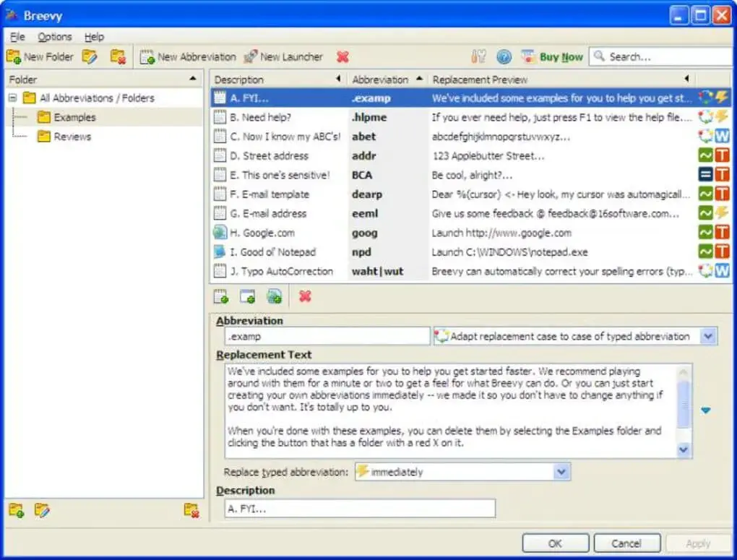Open the Replace typed abbreviation dropdown

561,472
